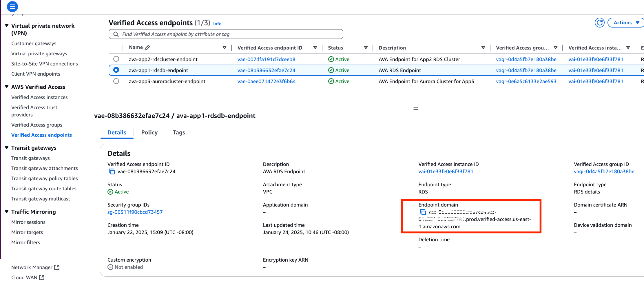Switch to the Policy tab
The height and width of the screenshot is (281, 644).
(149, 132)
